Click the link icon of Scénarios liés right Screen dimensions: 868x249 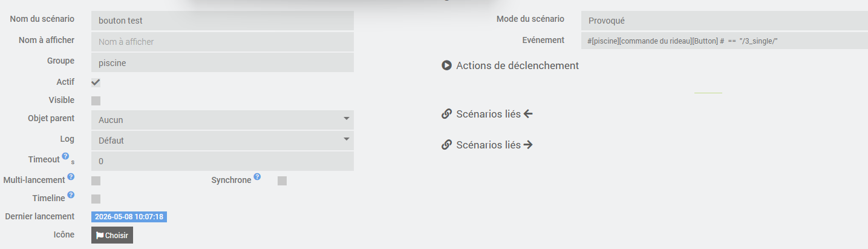446,145
